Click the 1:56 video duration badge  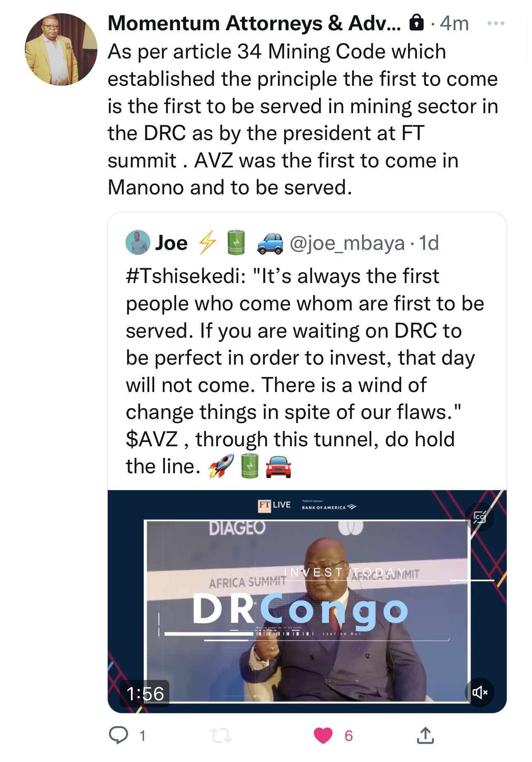tap(145, 694)
